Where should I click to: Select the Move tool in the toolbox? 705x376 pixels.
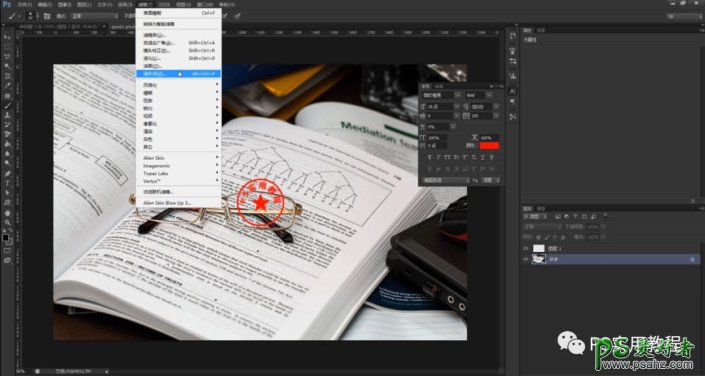7,37
